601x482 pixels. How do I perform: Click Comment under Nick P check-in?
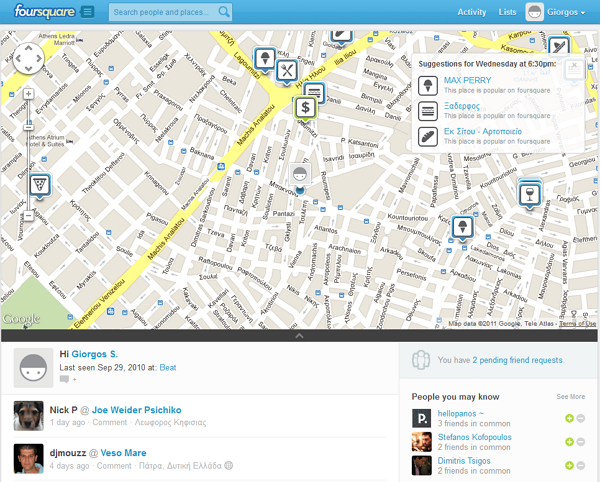110,422
